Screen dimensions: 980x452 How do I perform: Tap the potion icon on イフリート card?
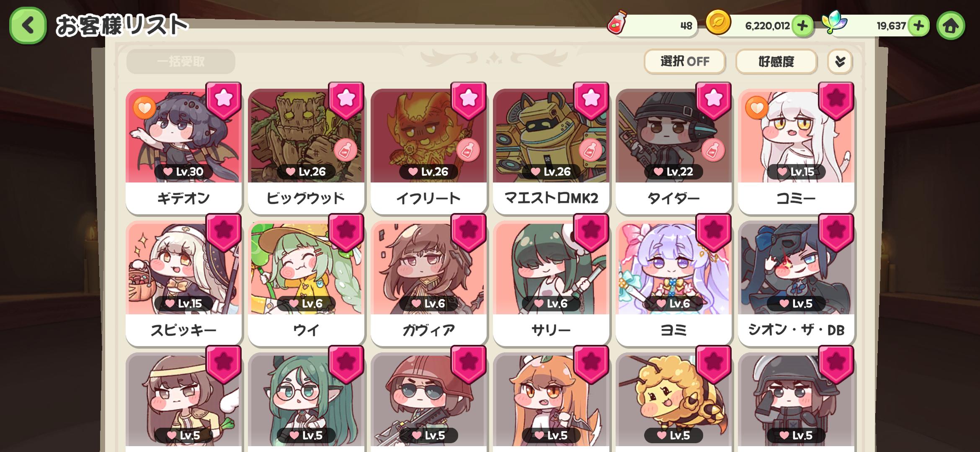click(468, 150)
